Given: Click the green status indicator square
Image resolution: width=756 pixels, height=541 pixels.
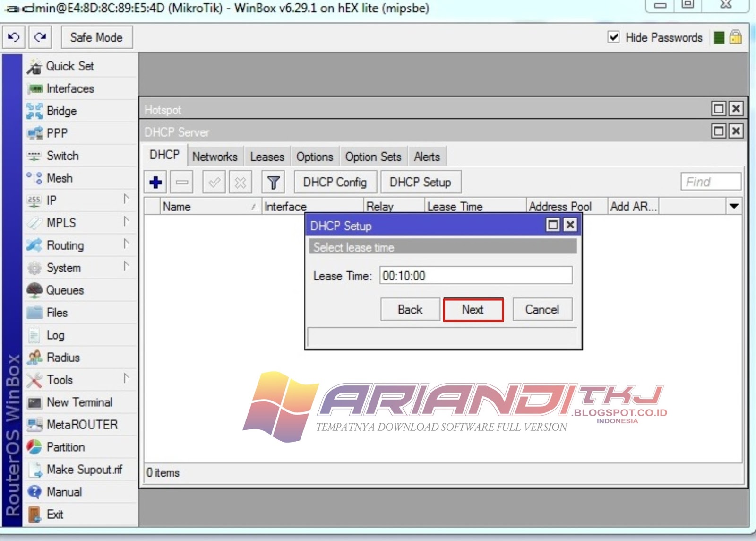Looking at the screenshot, I should [719, 37].
